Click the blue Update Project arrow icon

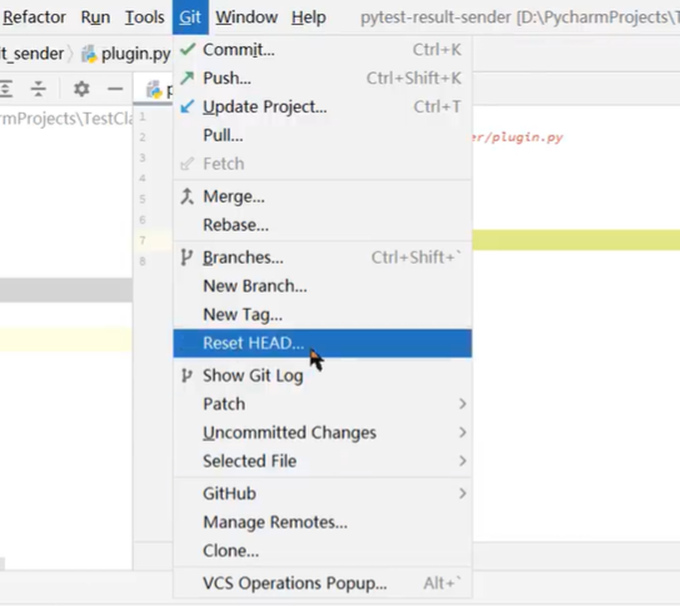(x=187, y=106)
